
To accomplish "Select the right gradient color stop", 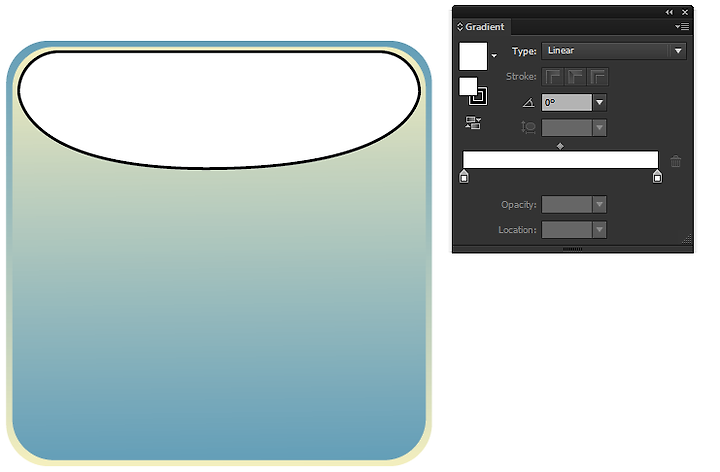I will [x=657, y=176].
